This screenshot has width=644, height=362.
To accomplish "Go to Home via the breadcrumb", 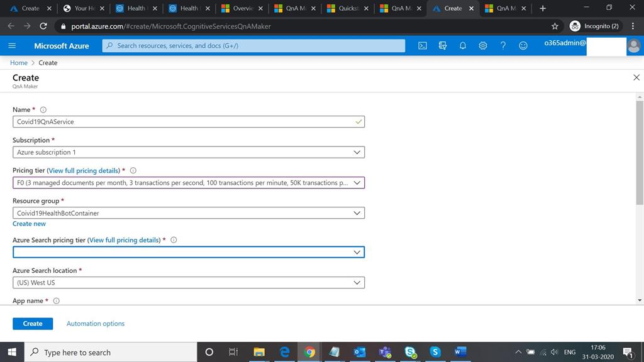I will coord(18,62).
